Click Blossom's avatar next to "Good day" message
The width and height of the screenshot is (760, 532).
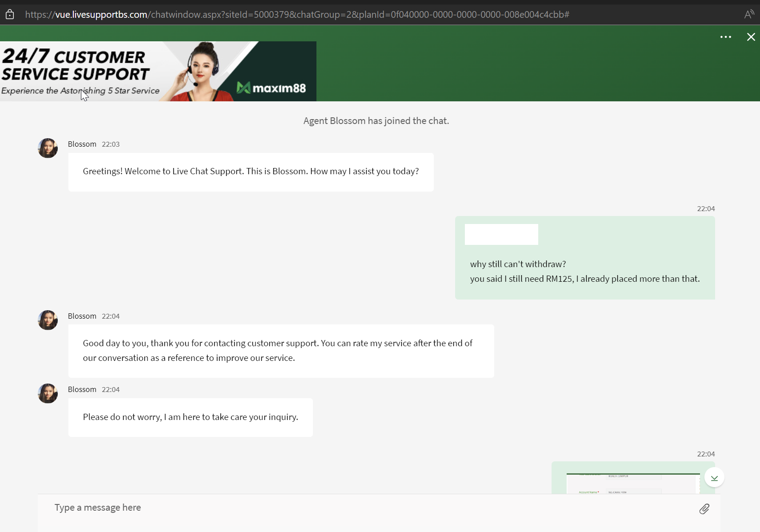point(48,320)
